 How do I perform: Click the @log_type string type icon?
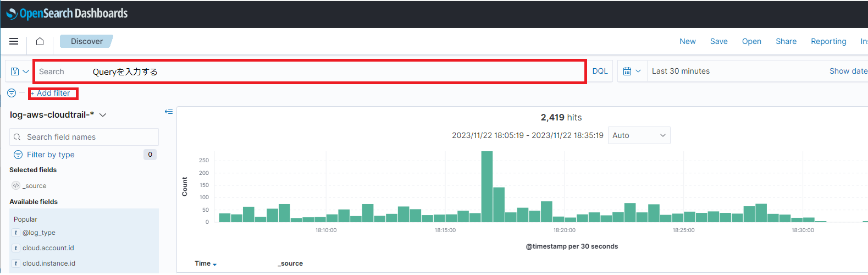pos(16,233)
